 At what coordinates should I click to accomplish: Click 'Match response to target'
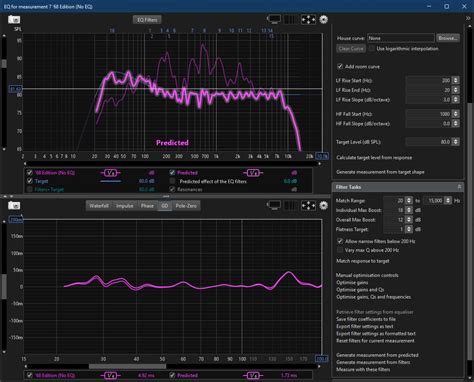pos(363,261)
